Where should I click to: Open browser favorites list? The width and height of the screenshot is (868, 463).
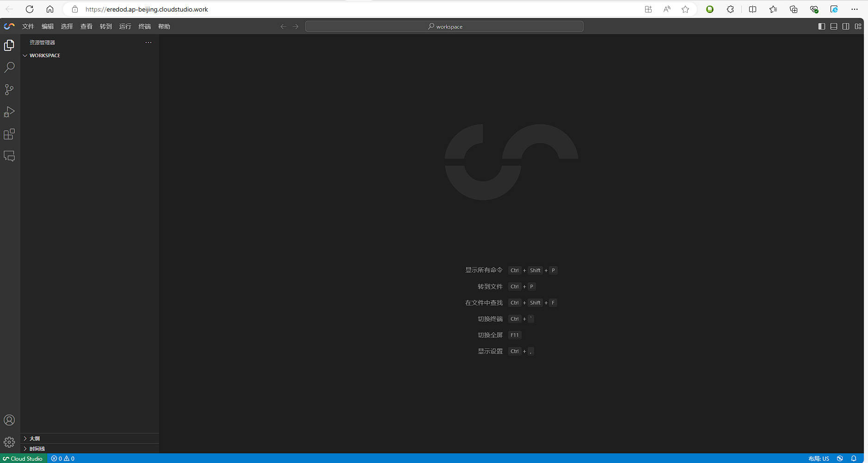(x=773, y=9)
